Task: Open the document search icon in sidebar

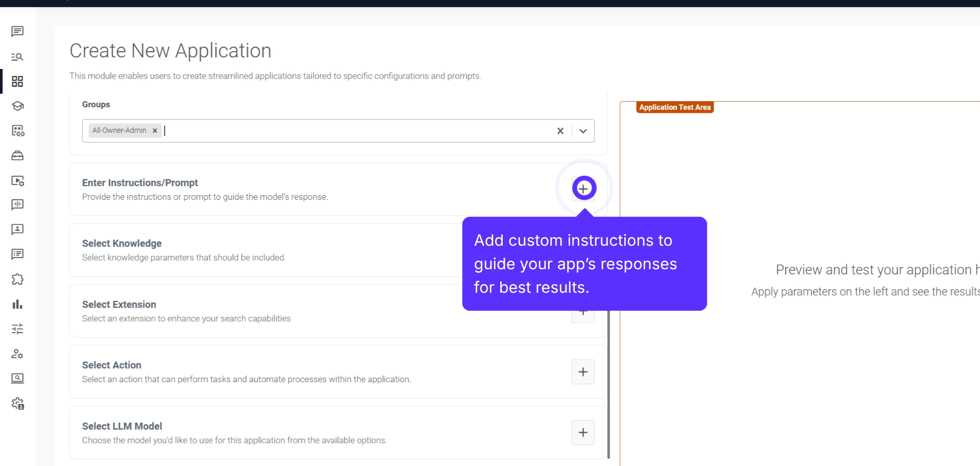Action: [x=17, y=379]
